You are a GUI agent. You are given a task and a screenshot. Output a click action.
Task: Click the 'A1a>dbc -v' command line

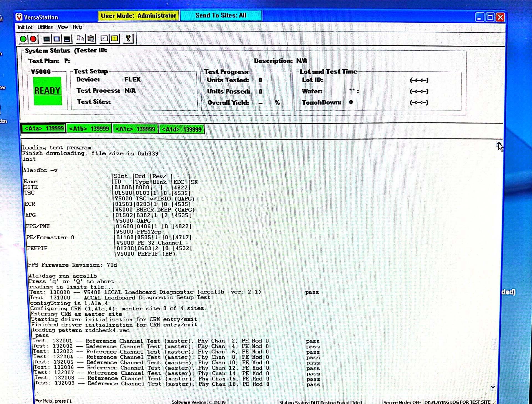pyautogui.click(x=40, y=170)
